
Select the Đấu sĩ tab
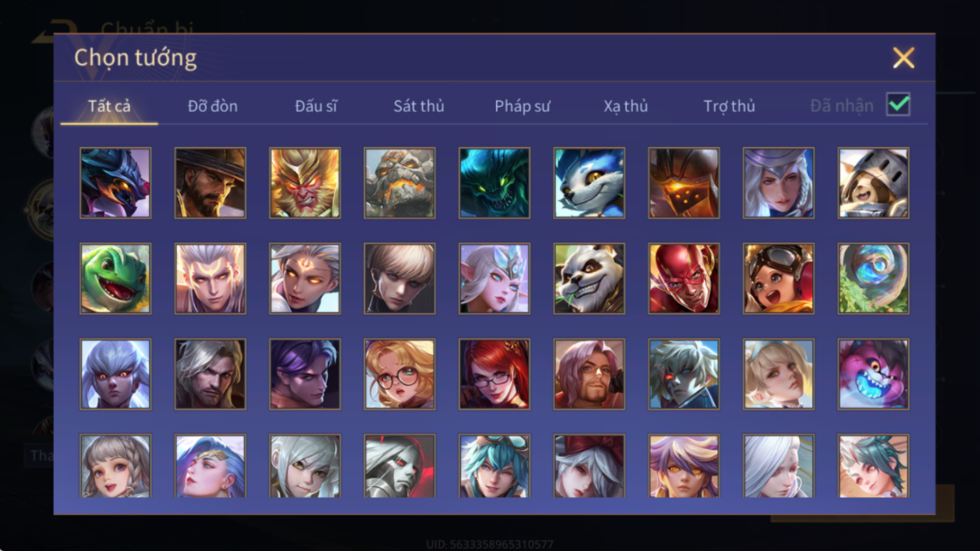click(x=316, y=106)
